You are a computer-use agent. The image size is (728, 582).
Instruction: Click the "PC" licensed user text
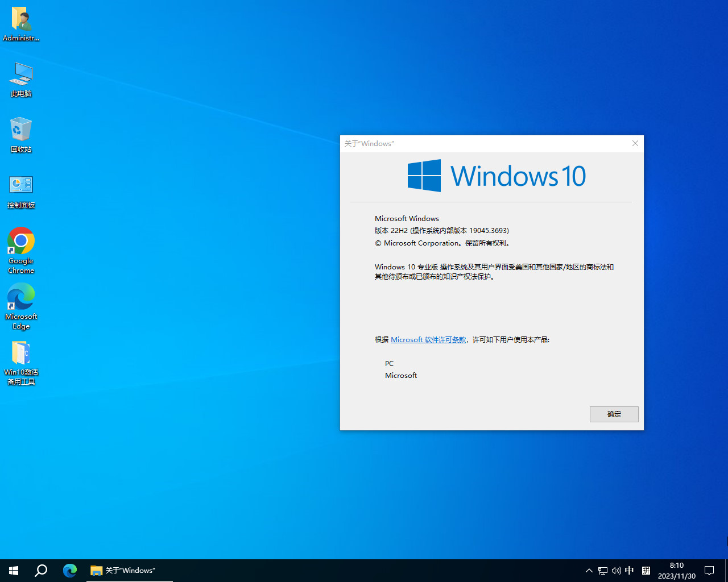click(x=389, y=364)
